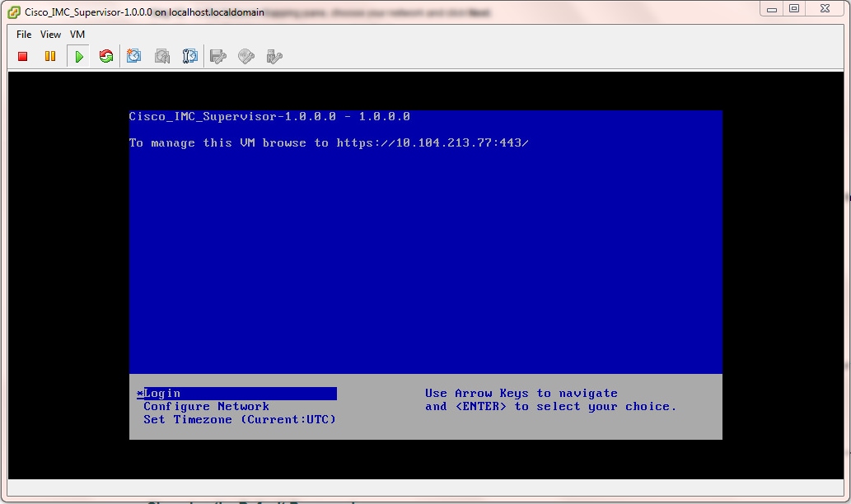Take a snapshot of the virtual machine
Screen dimensions: 851x504
(134, 57)
